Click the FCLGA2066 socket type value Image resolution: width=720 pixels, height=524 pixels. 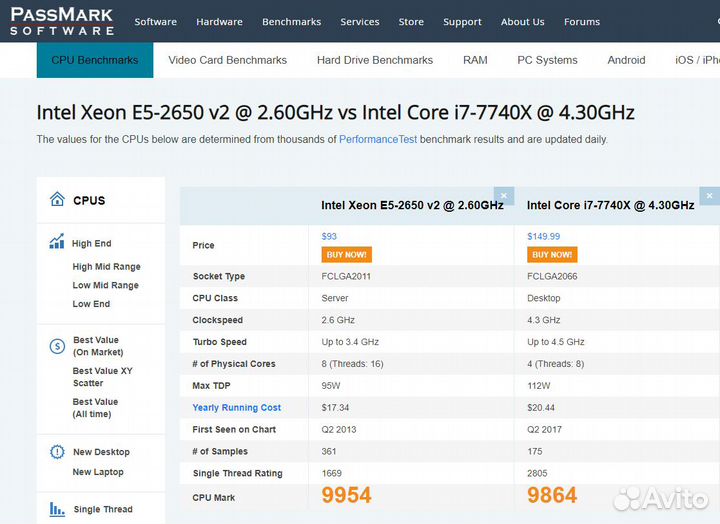coord(552,276)
